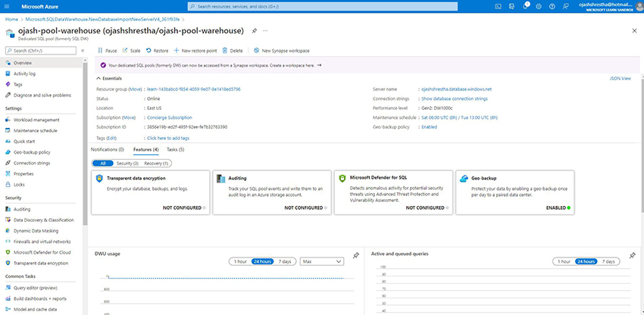Pin the DWU usage chart
Viewport: 644px width, 315px height.
[x=356, y=255]
